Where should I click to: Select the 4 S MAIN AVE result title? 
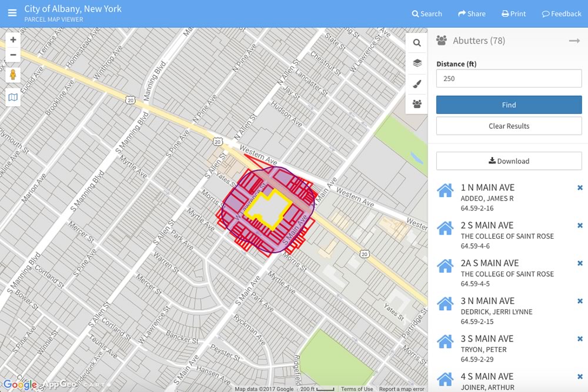(x=487, y=377)
